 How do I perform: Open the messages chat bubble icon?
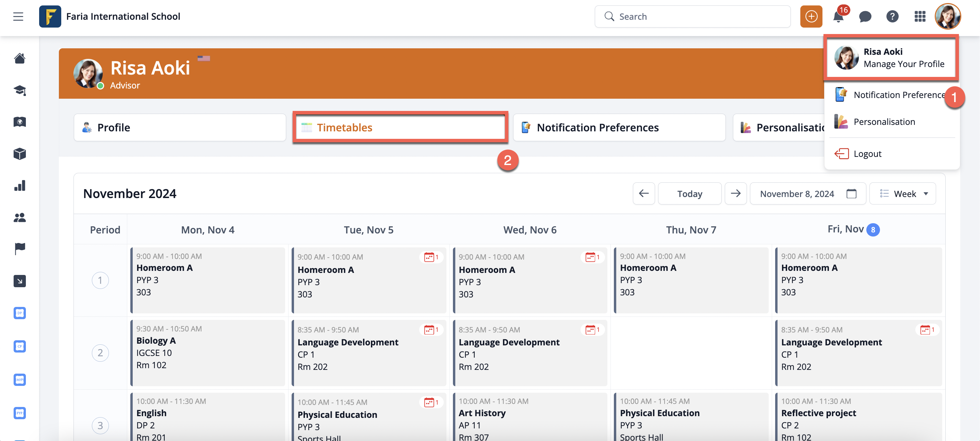[x=865, y=16]
